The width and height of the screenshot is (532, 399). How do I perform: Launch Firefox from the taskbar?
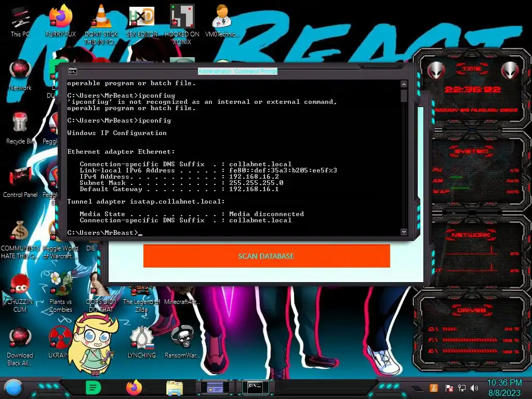pos(134,388)
